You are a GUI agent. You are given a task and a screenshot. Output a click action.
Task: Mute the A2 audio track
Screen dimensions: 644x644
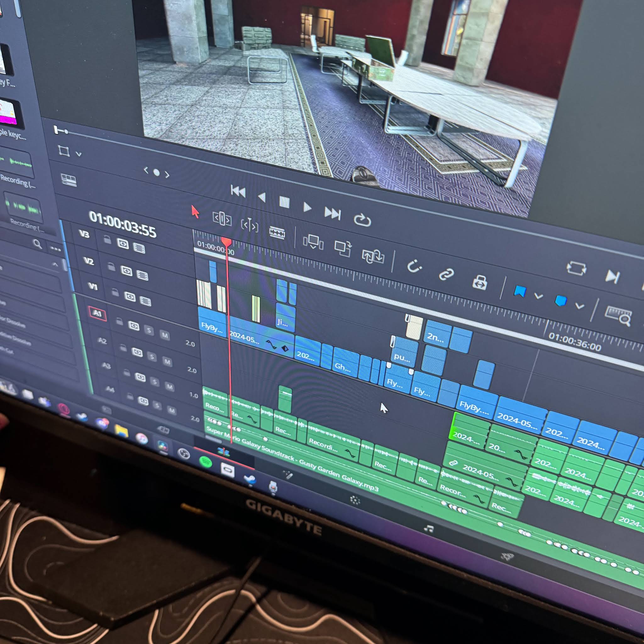coord(168,362)
